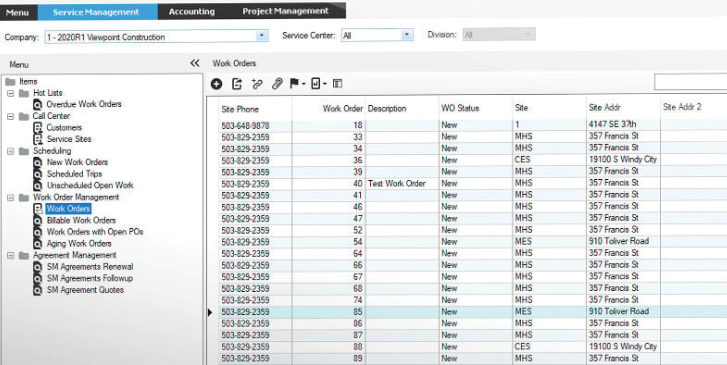Open the Scheduled Trips item

point(74,174)
